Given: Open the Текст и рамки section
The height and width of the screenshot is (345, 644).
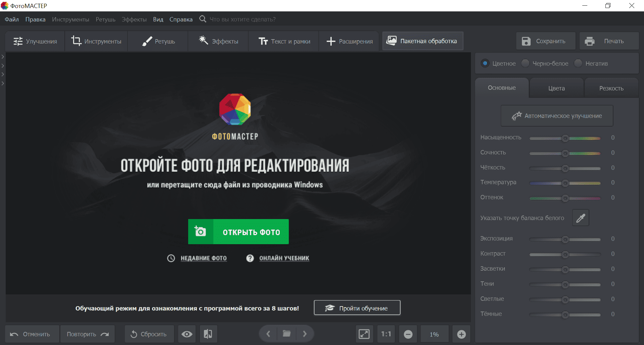Looking at the screenshot, I should pyautogui.click(x=284, y=41).
